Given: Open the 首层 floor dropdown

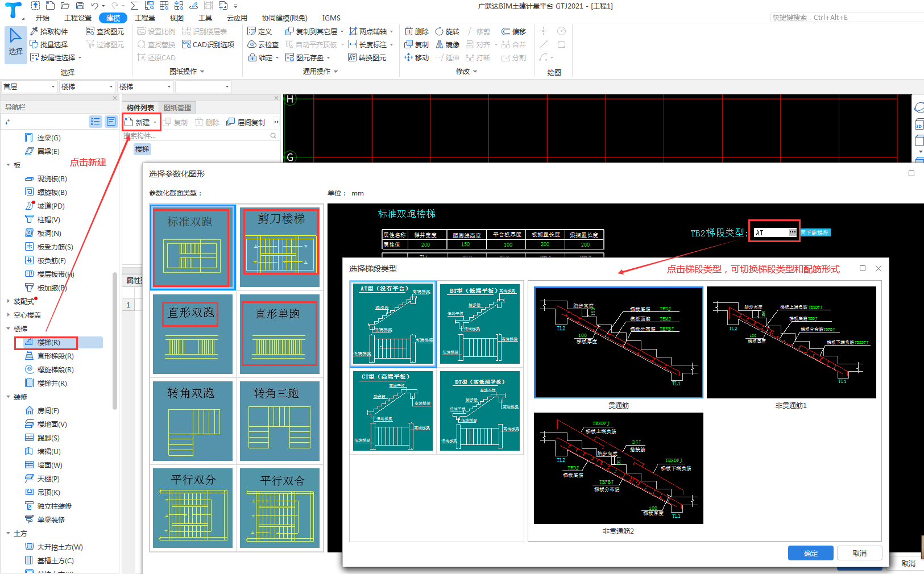Looking at the screenshot, I should click(29, 86).
